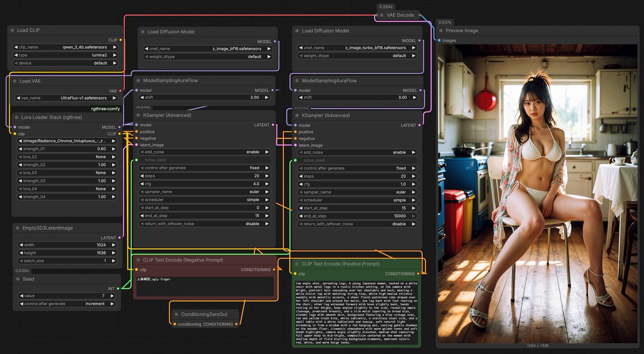Increase steps in the left KSampler
This screenshot has width=644, height=354.
point(267,176)
